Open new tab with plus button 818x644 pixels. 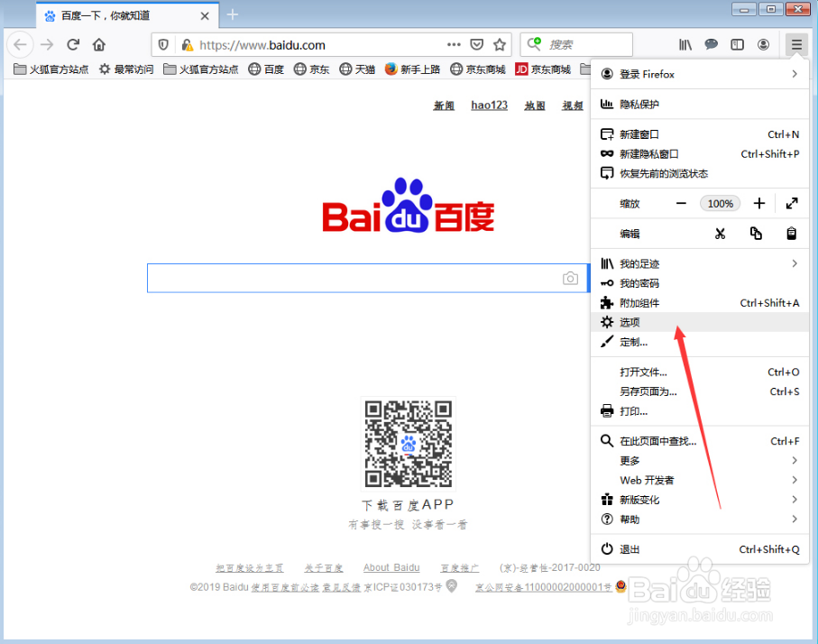click(233, 15)
